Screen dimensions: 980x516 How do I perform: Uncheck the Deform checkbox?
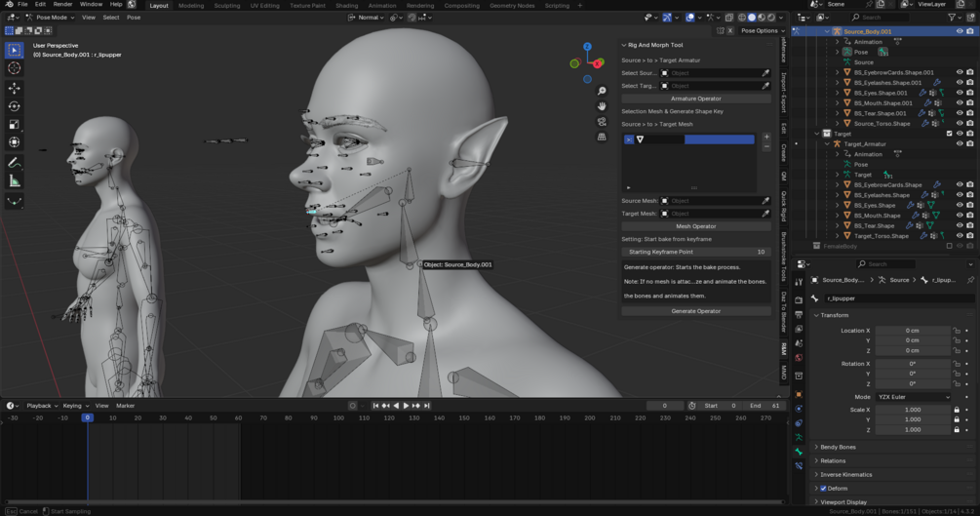pyautogui.click(x=823, y=489)
